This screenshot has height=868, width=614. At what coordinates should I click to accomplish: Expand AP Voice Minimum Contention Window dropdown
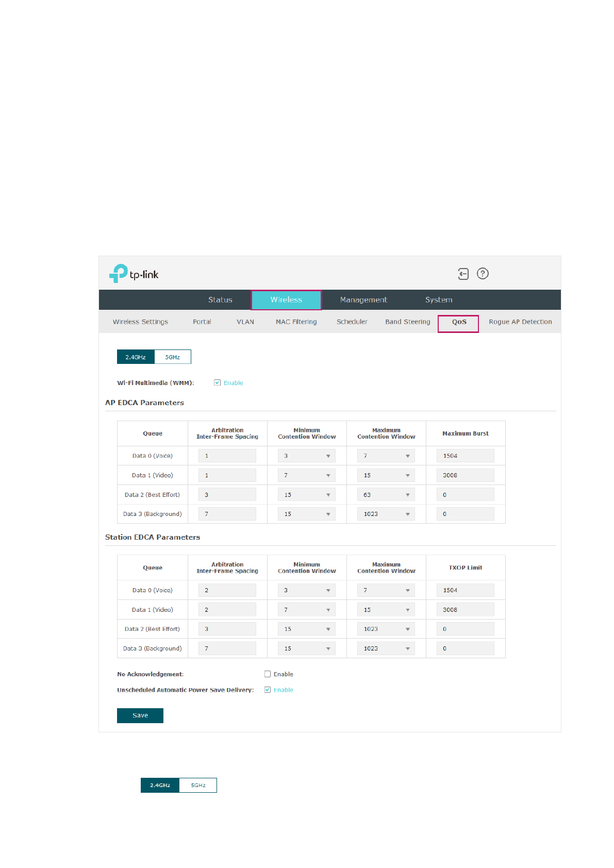point(307,456)
